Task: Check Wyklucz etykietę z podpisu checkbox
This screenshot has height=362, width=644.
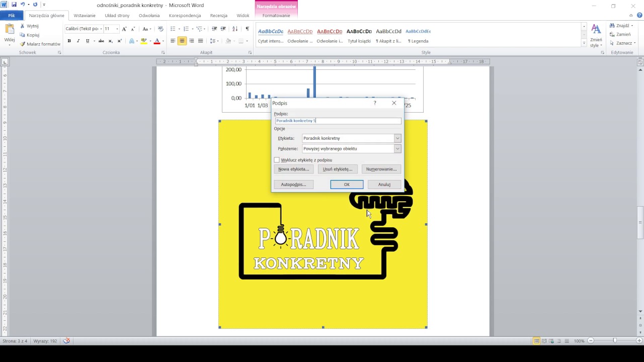Action: tap(277, 160)
